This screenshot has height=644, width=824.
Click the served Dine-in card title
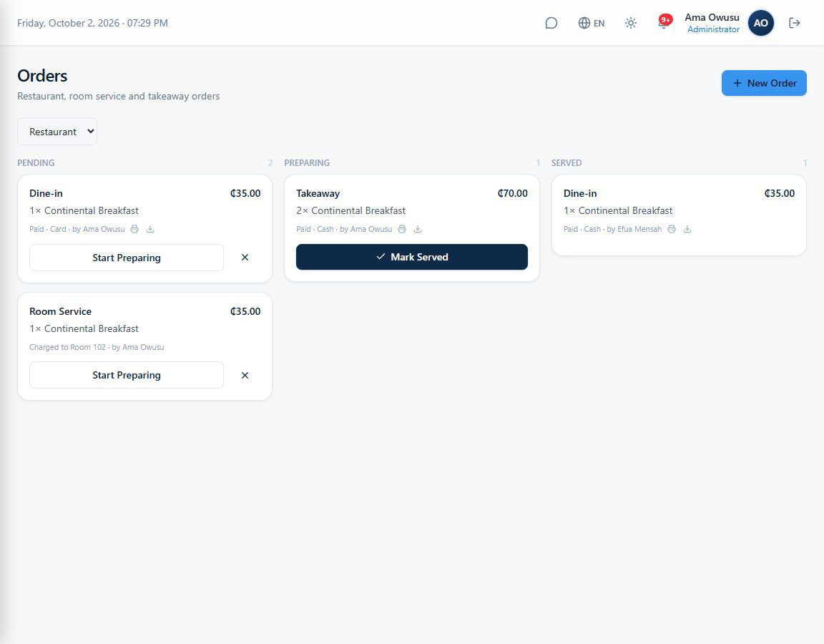coord(580,193)
